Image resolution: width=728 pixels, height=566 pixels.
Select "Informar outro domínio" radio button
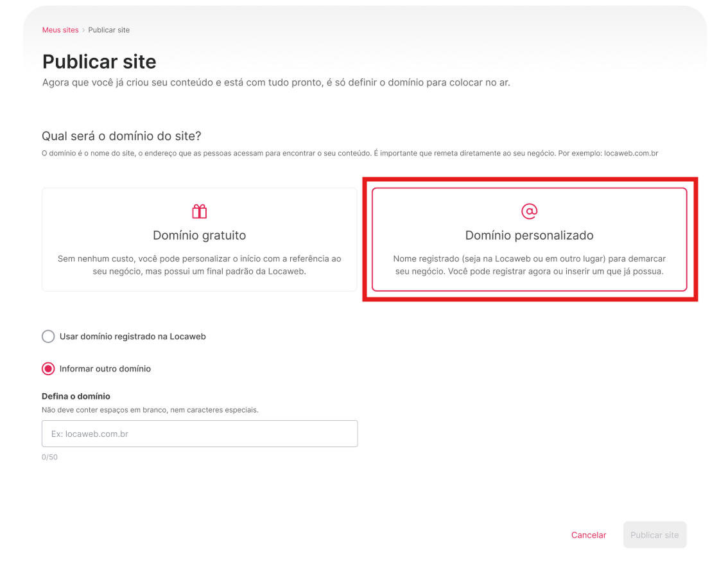(48, 369)
